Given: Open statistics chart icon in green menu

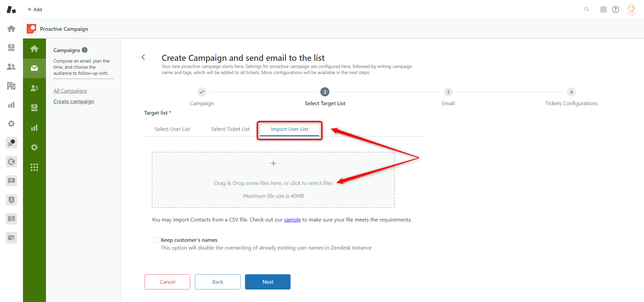Looking at the screenshot, I should (x=34, y=127).
